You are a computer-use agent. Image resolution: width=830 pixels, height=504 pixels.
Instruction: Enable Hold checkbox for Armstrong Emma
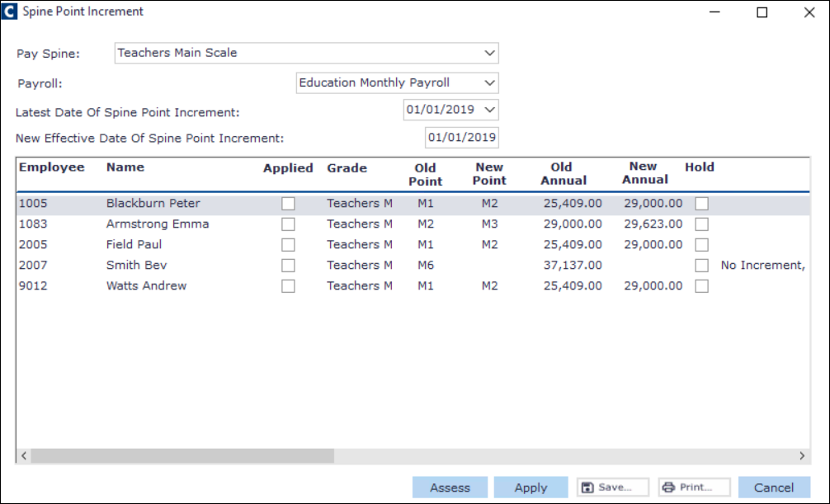pos(701,224)
